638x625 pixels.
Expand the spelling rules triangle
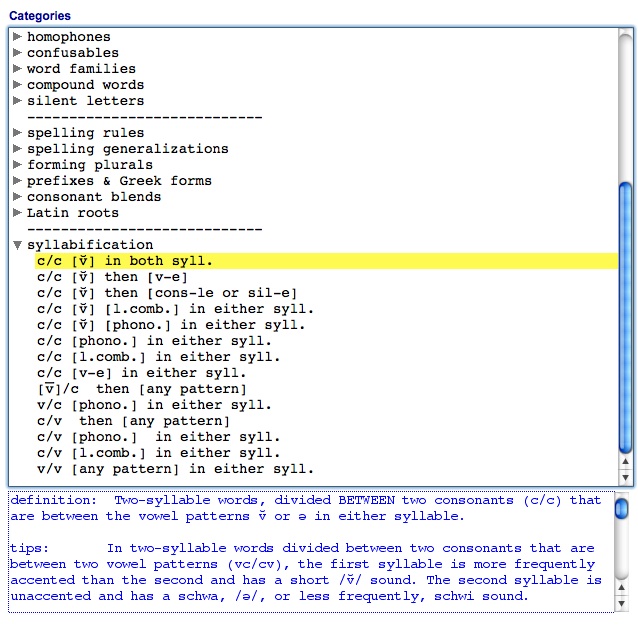pos(17,133)
